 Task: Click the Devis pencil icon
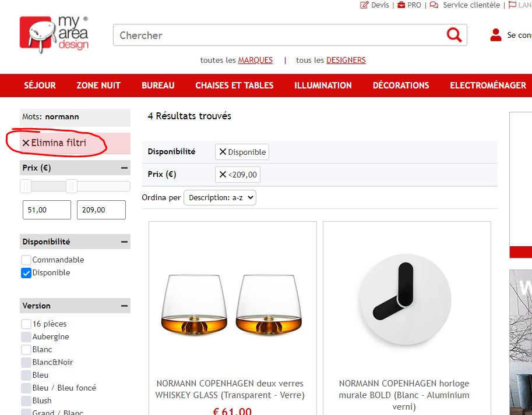(x=364, y=5)
